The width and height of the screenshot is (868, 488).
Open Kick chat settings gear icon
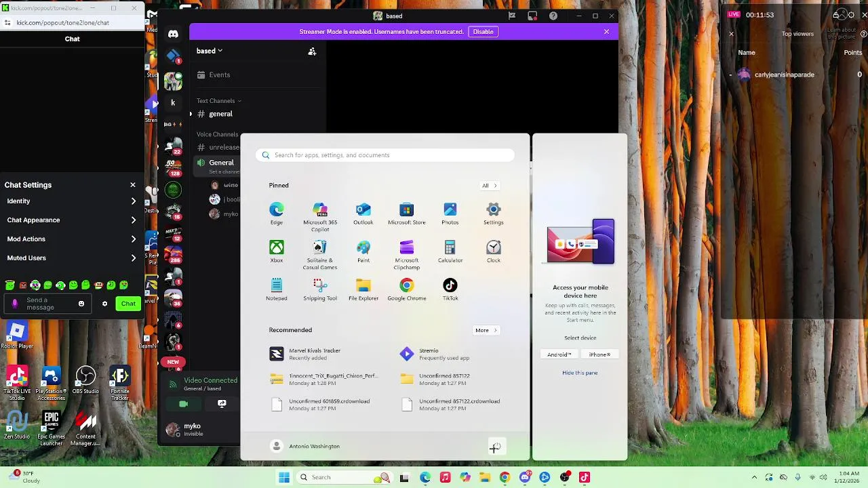(x=104, y=304)
